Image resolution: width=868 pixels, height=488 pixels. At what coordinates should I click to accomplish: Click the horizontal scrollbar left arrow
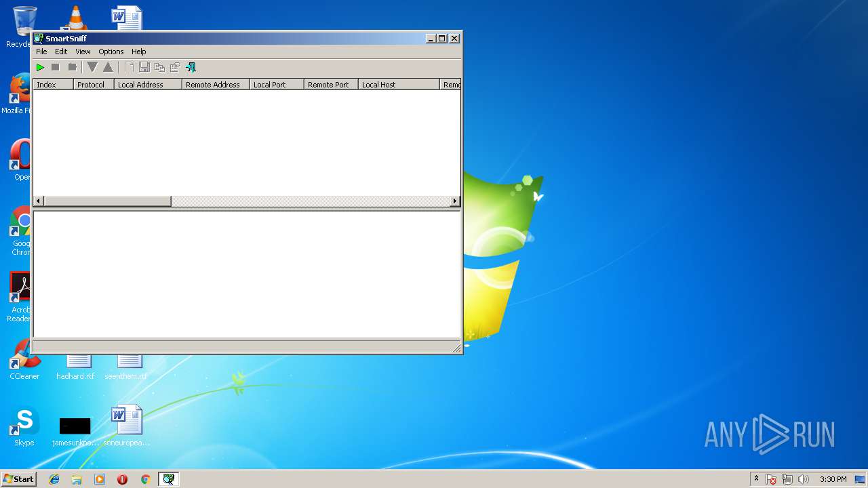(39, 201)
